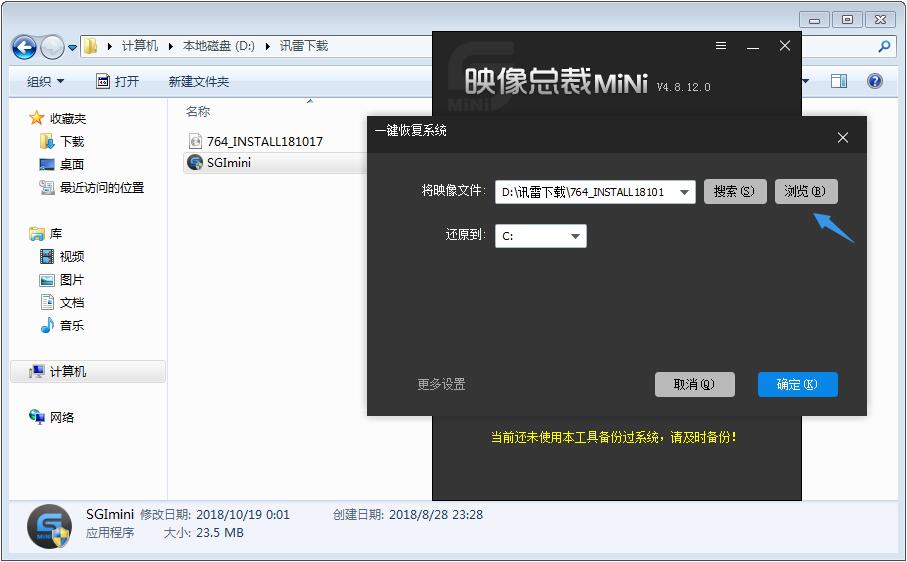Click the SGImini file icon

point(196,162)
